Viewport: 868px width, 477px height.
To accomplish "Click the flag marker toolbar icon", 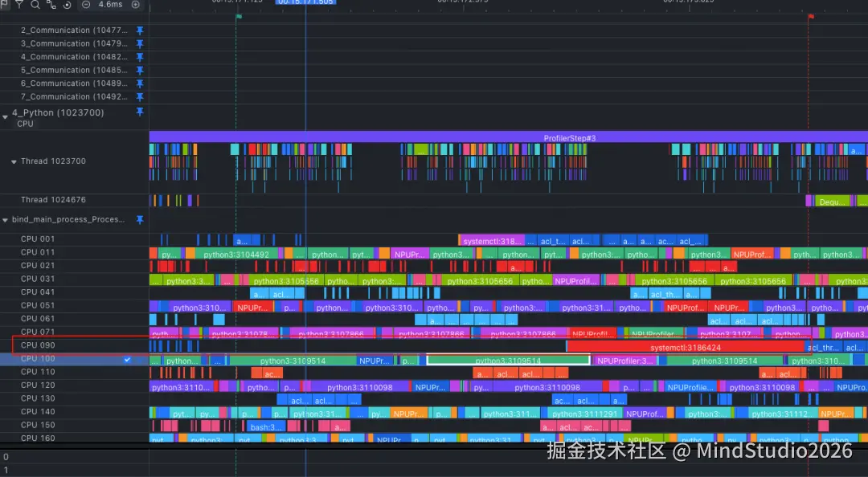I will (x=5, y=4).
